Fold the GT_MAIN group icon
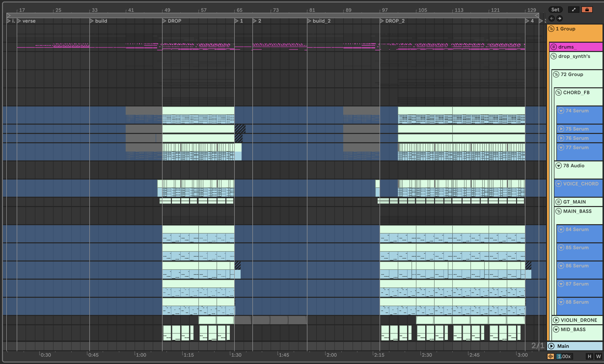This screenshot has width=604, height=364. tap(559, 202)
